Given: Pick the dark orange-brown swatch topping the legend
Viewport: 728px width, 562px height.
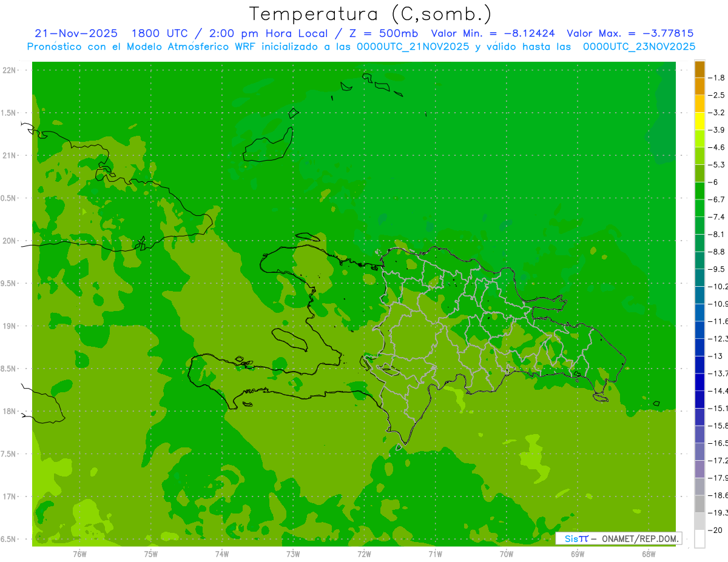Looking at the screenshot, I should pos(699,69).
